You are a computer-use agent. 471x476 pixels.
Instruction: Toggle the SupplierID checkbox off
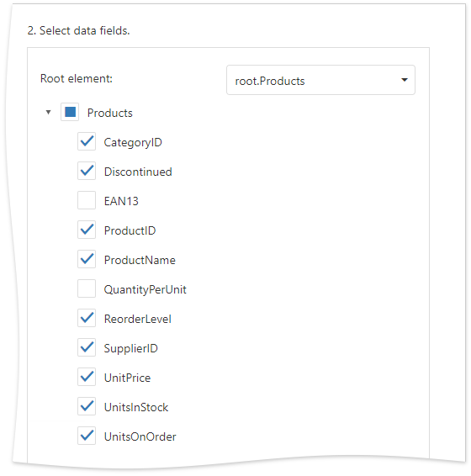(x=87, y=347)
